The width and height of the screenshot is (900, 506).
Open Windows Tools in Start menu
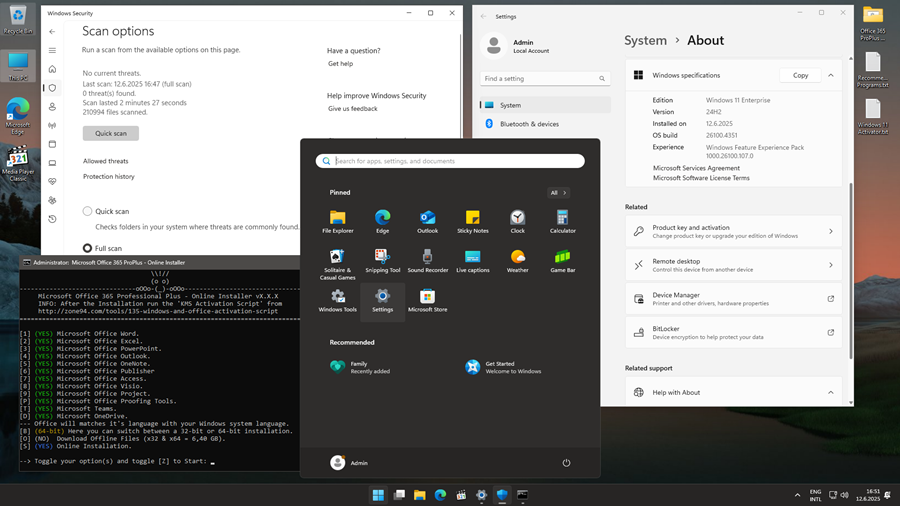coord(338,301)
